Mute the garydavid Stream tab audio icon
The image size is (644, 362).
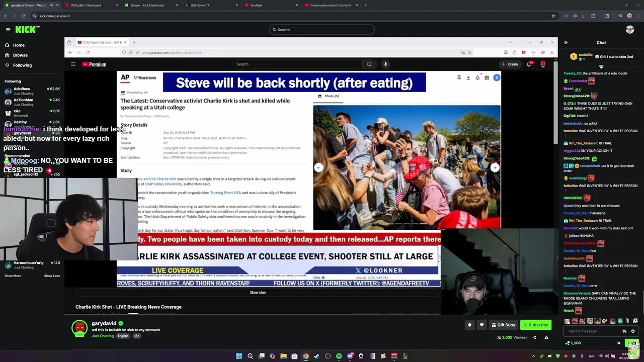point(51,5)
